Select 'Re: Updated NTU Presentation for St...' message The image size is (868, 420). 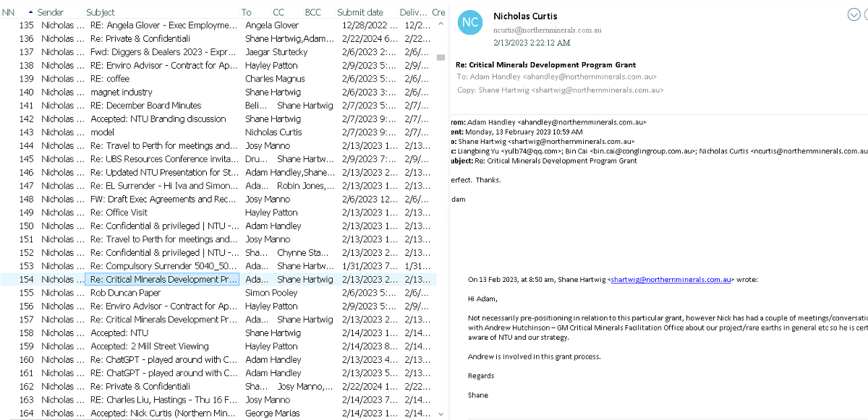click(218, 172)
